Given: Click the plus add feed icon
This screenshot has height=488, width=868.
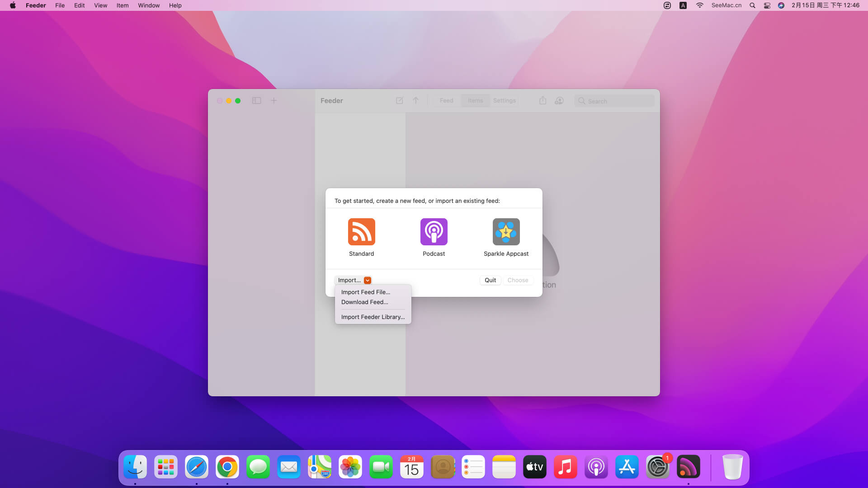Looking at the screenshot, I should pyautogui.click(x=274, y=101).
